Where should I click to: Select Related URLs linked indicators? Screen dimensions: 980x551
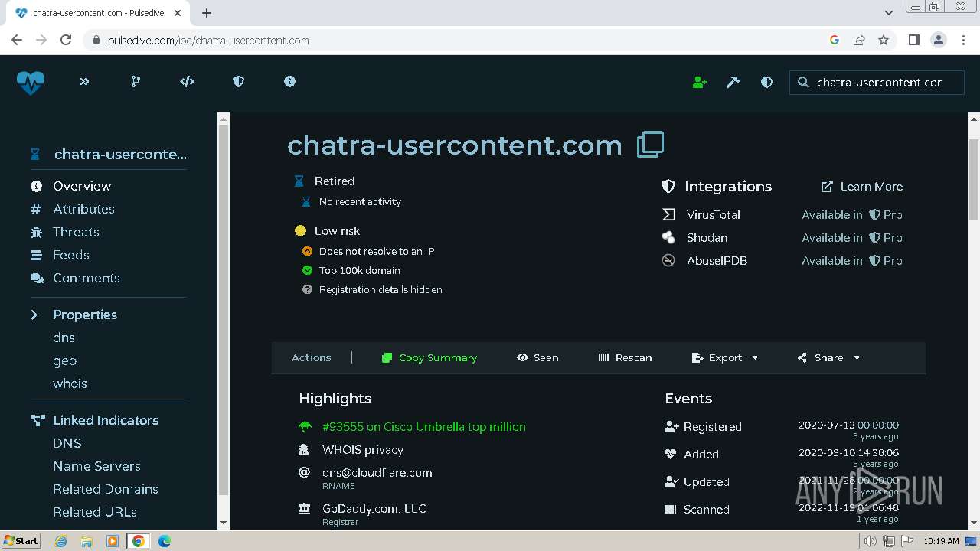coord(95,512)
